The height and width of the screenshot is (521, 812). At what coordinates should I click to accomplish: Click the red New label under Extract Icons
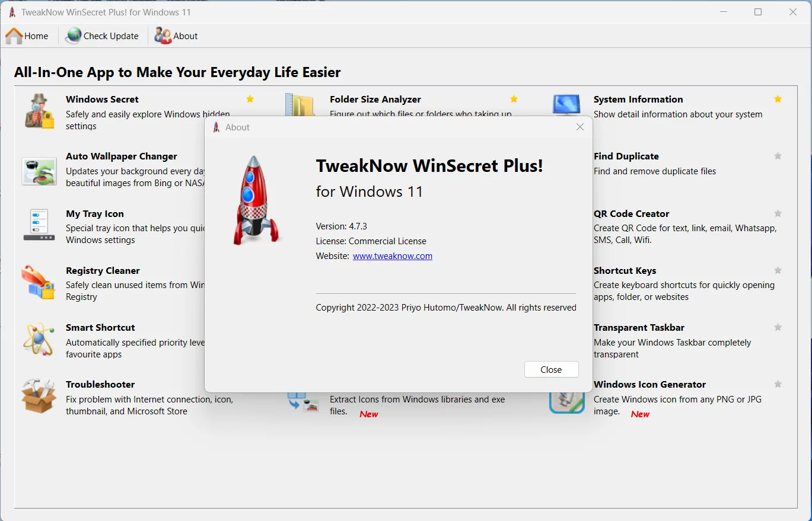[369, 414]
